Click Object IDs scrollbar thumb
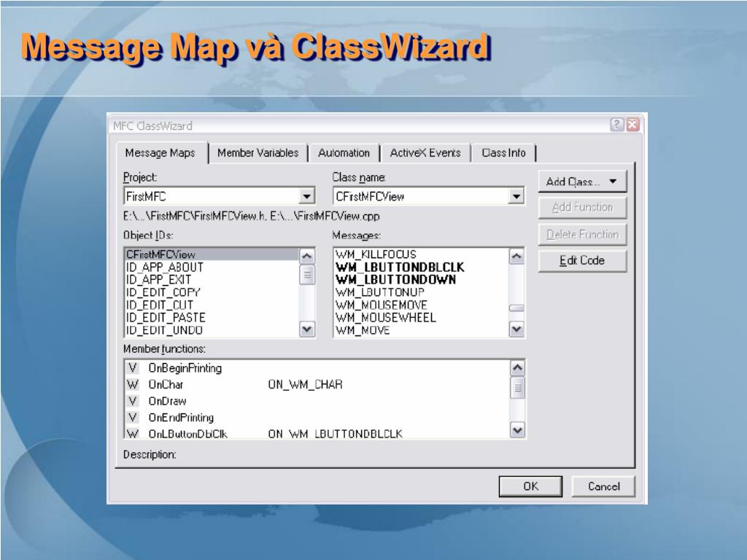The width and height of the screenshot is (747, 560). click(x=307, y=274)
